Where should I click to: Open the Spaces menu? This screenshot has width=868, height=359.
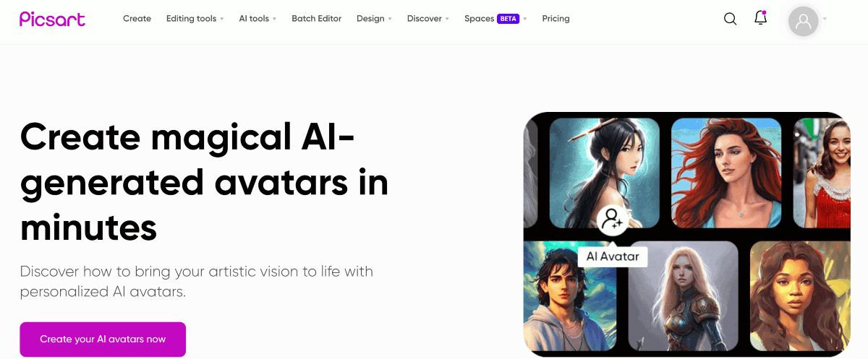(480, 19)
